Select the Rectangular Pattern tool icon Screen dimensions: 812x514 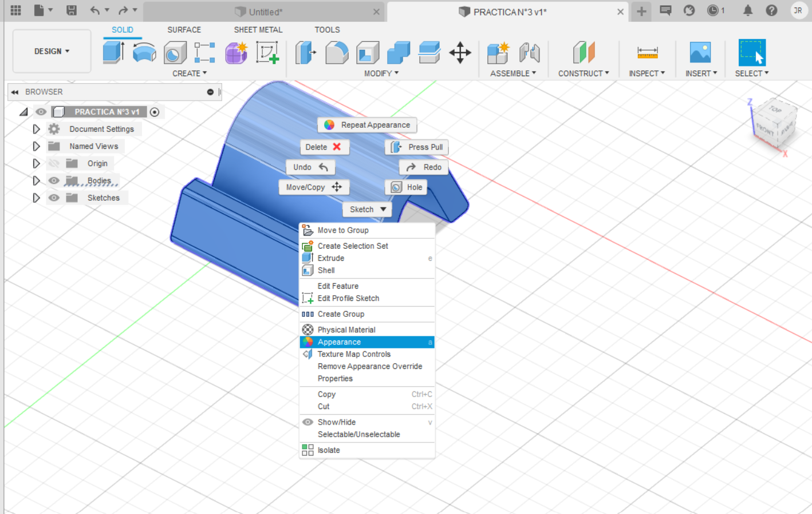[x=204, y=53]
